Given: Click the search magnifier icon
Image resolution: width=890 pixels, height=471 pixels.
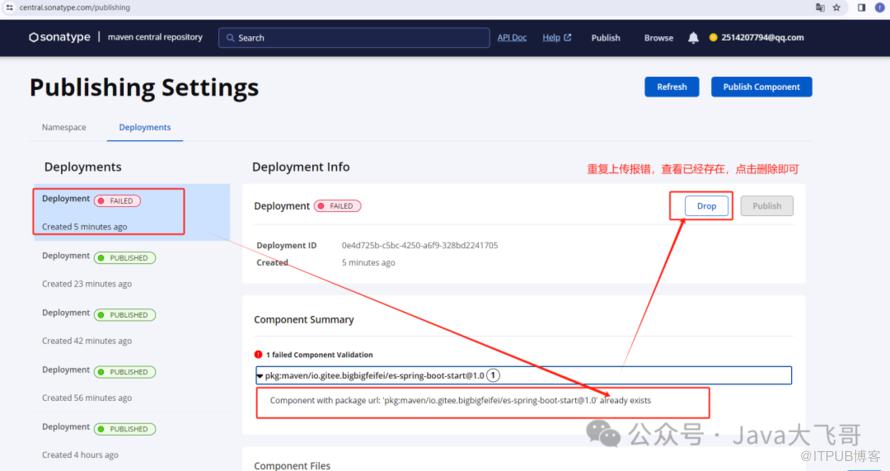Looking at the screenshot, I should 230,37.
